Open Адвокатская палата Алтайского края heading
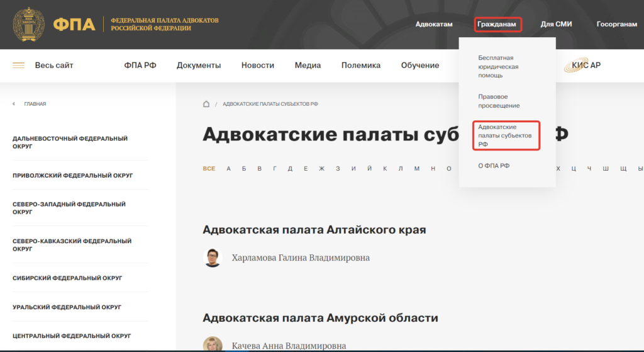 314,229
